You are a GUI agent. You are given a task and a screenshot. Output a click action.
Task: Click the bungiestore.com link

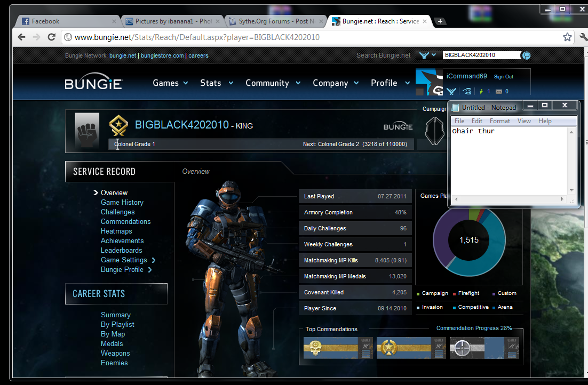[162, 55]
